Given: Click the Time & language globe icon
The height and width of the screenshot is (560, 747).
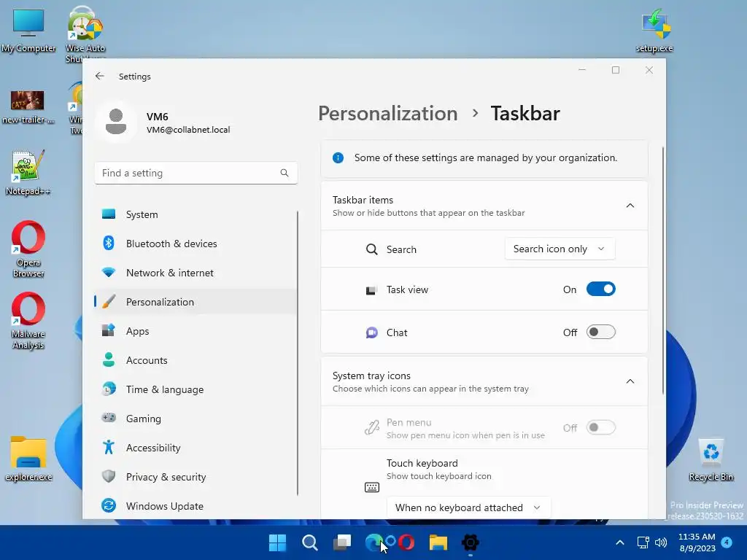Looking at the screenshot, I should click(x=109, y=389).
